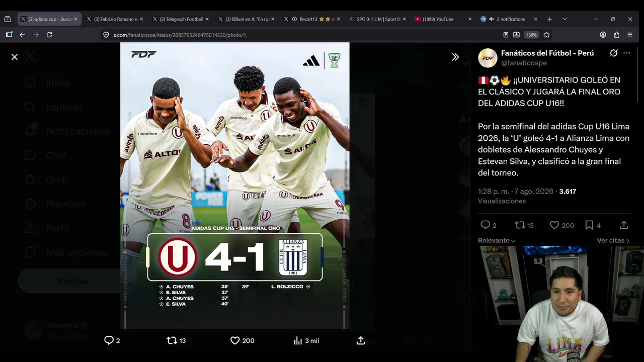644x362 pixels.
Task: Go back one page in the browser
Action: click(x=22, y=35)
